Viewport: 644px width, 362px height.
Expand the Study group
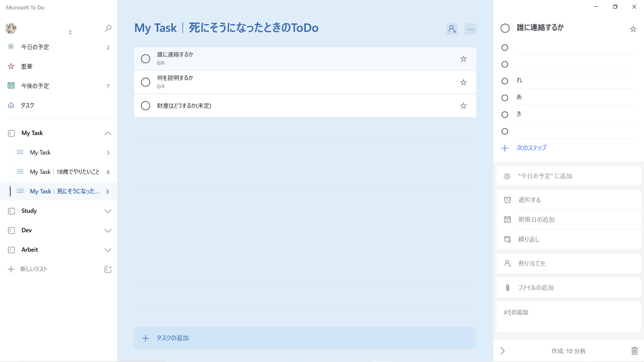[x=108, y=211]
